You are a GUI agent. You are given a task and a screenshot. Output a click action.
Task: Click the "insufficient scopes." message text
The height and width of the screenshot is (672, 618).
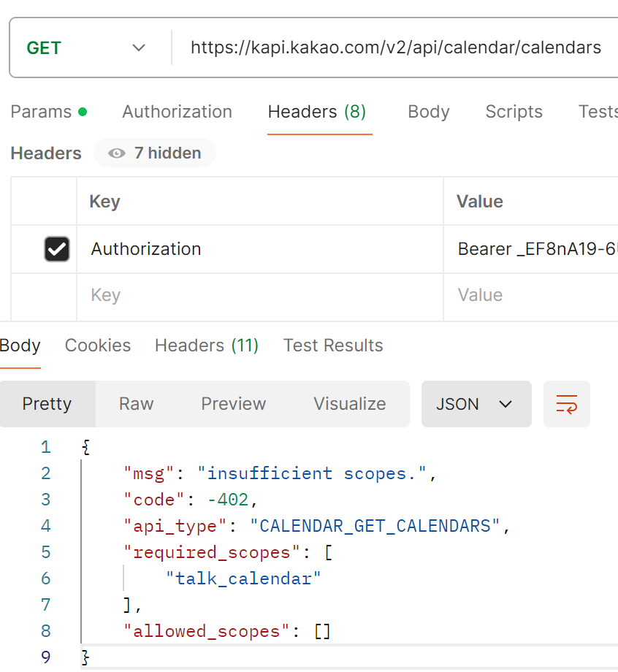[312, 473]
